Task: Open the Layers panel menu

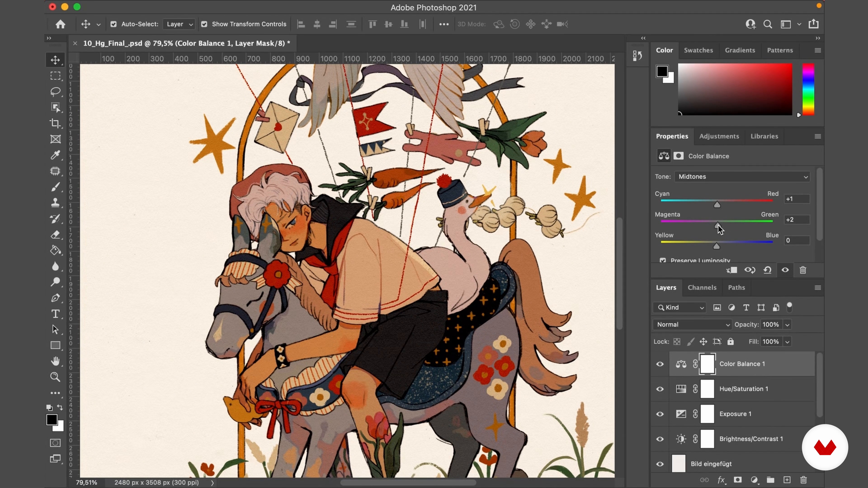Action: pos(818,288)
